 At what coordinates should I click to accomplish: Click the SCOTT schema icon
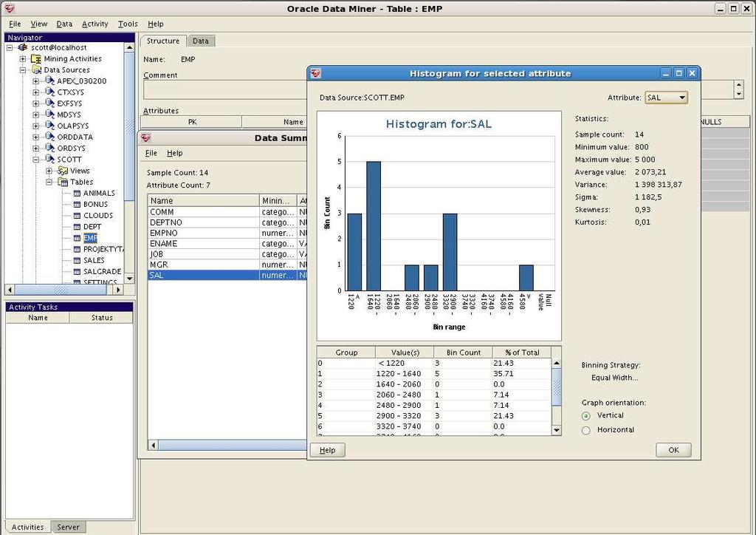click(49, 159)
